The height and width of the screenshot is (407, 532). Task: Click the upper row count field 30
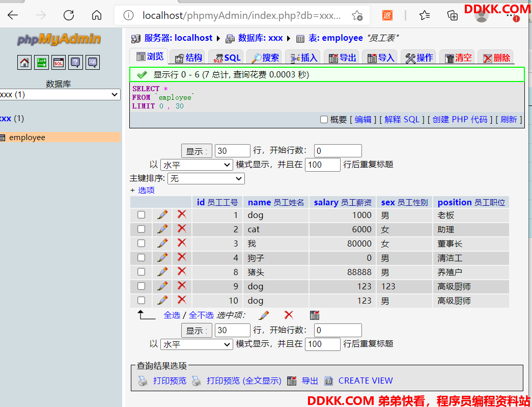[233, 151]
